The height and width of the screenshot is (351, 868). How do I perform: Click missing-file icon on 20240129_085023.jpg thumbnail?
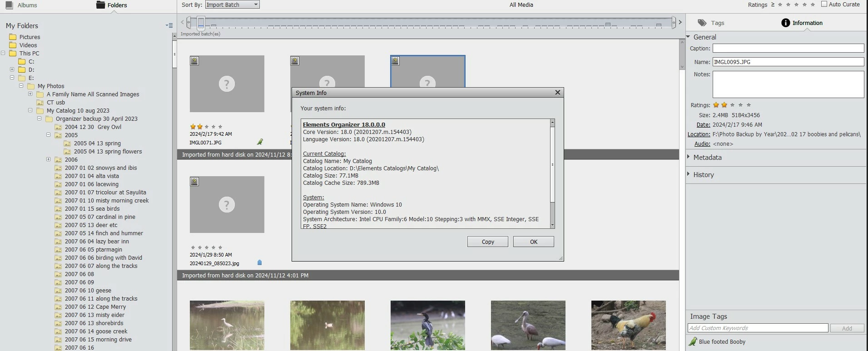pyautogui.click(x=194, y=181)
